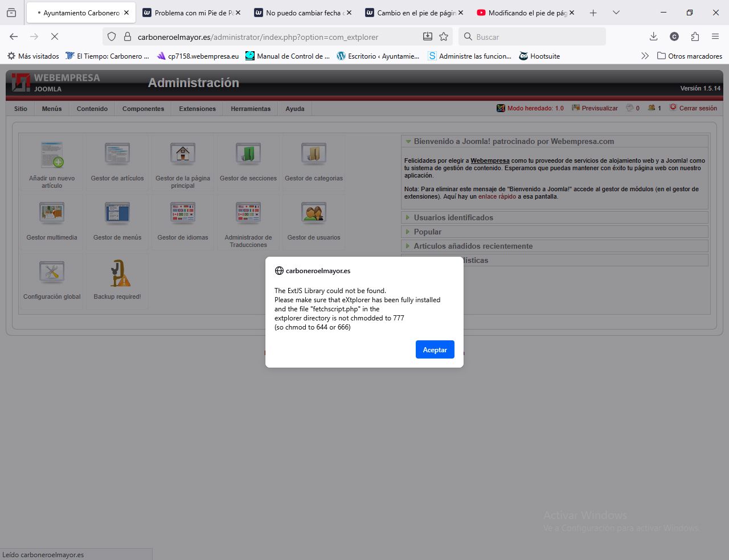The width and height of the screenshot is (729, 560).
Task: Open Gestor de la página principal
Action: (183, 154)
